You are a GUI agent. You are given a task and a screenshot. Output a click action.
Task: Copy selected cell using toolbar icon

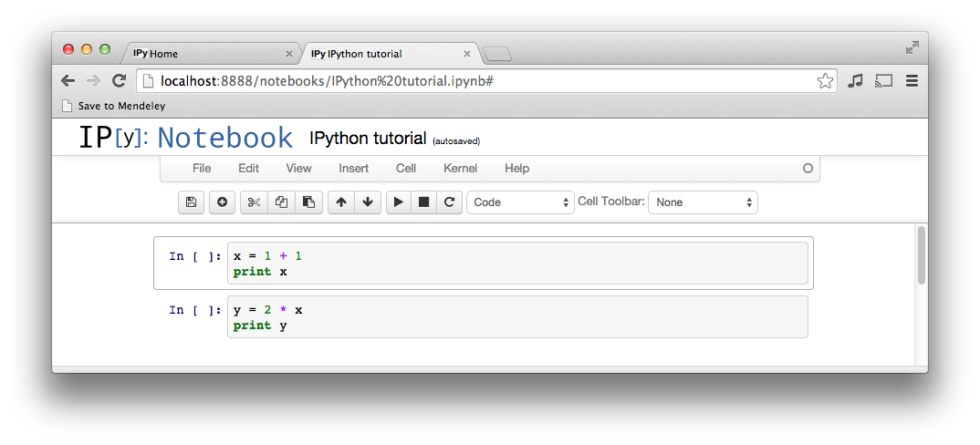tap(282, 202)
